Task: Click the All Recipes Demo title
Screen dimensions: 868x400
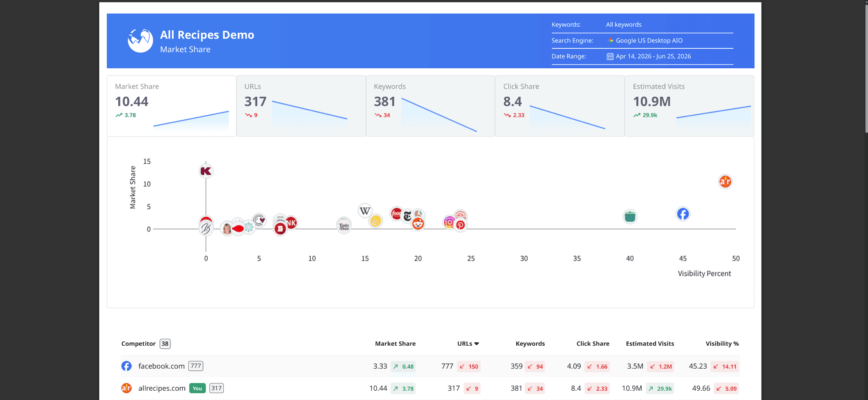Action: (x=207, y=35)
